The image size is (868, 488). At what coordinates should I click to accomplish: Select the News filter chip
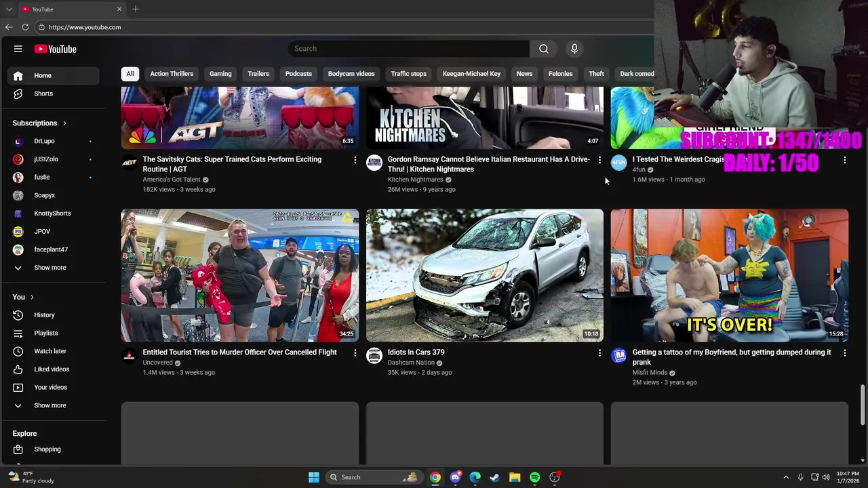[x=524, y=74]
